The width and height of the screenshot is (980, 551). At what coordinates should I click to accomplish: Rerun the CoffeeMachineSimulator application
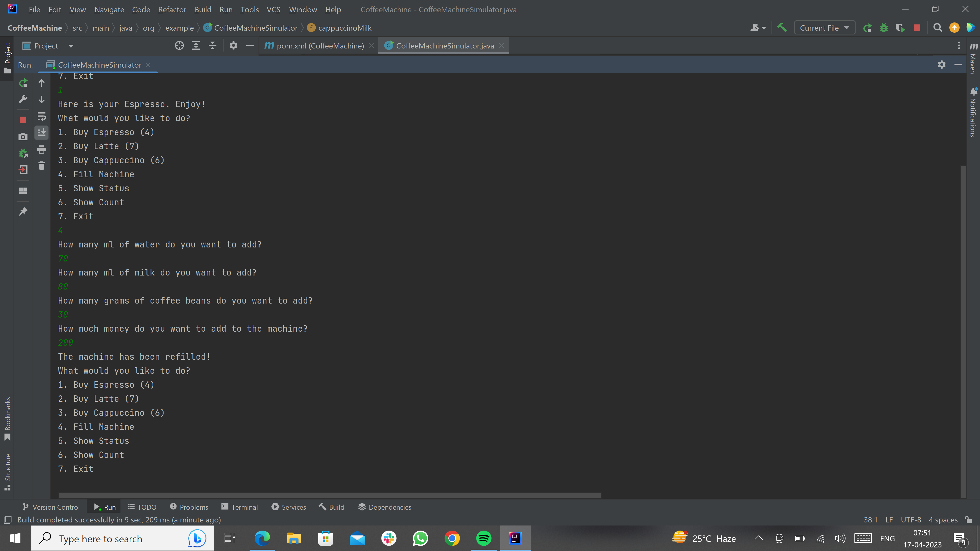pos(23,83)
